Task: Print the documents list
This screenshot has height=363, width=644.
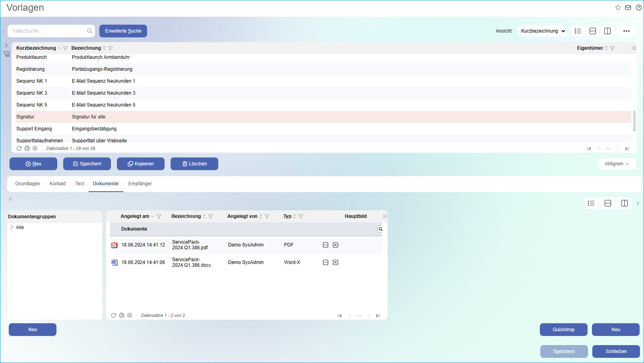Action: [122, 315]
